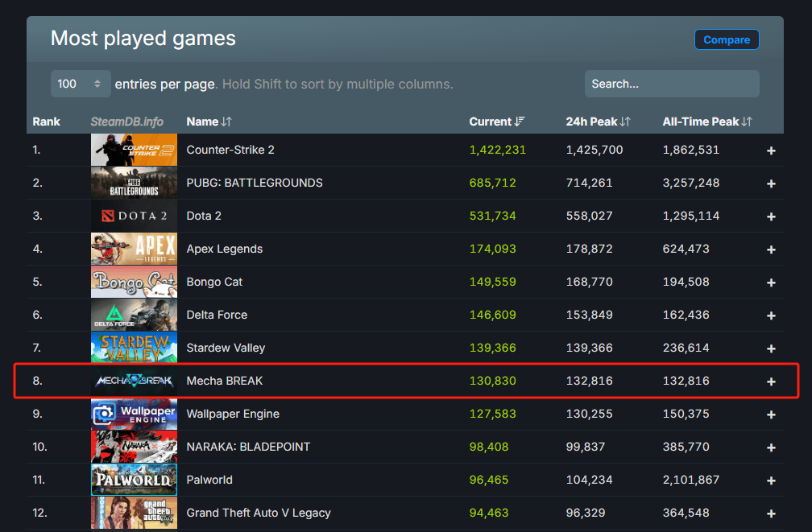Expand Palworld row with plus icon
This screenshot has width=812, height=532.
771,480
